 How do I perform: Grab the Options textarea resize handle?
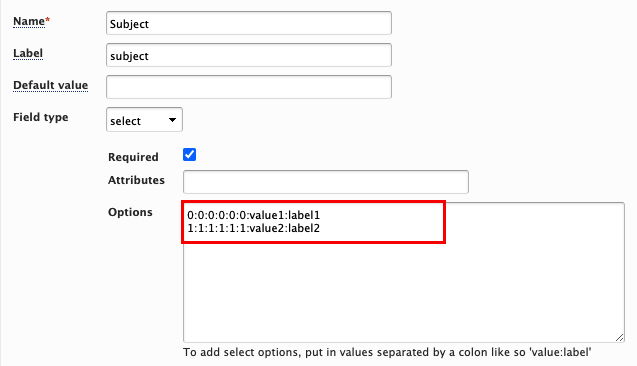620,338
